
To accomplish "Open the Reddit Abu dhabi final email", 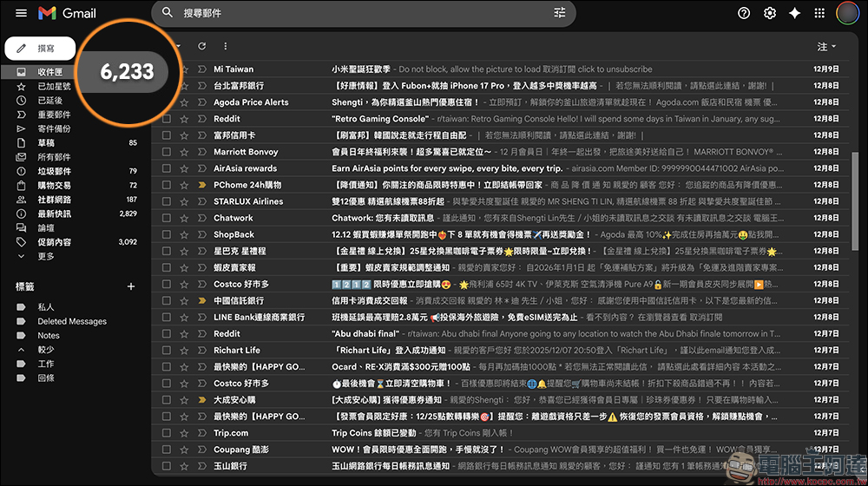I will [x=501, y=334].
